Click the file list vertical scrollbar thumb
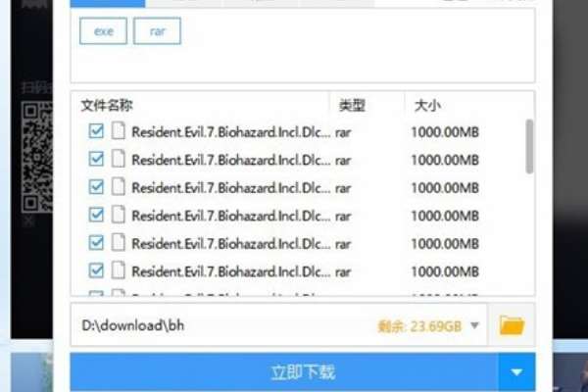 (x=529, y=147)
